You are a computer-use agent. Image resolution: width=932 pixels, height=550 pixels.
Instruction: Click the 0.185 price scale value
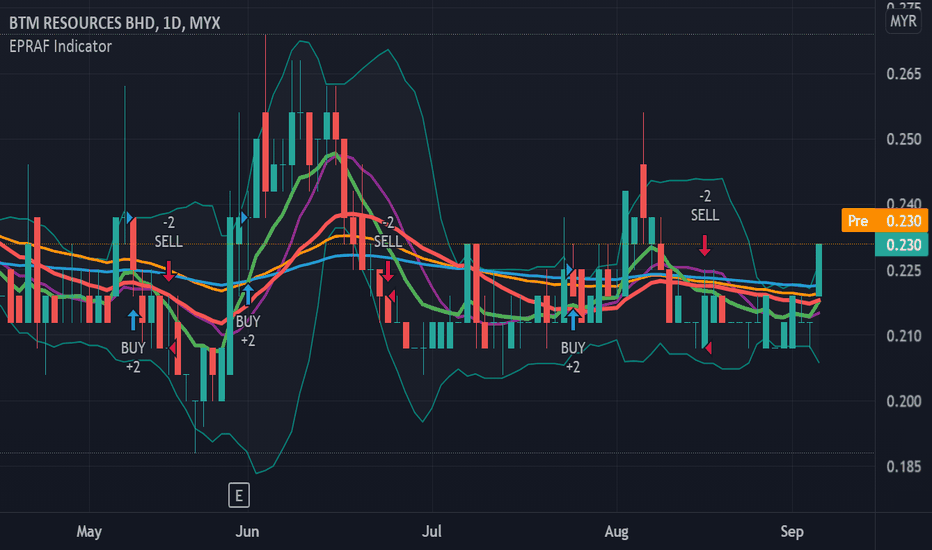click(903, 467)
